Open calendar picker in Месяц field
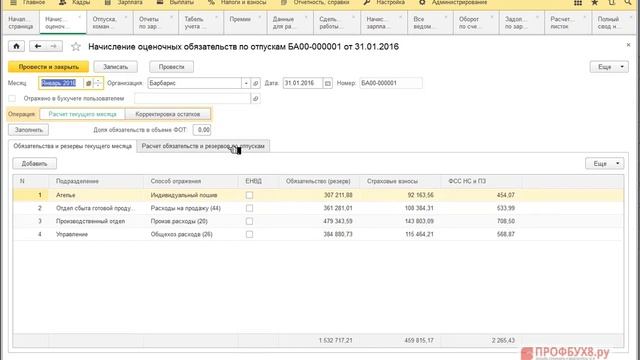This screenshot has height=360, width=640. click(x=88, y=83)
